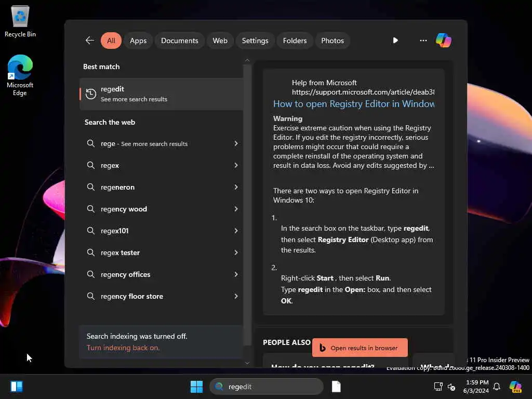Click the taskbar search input field
This screenshot has height=399, width=532.
tap(267, 387)
